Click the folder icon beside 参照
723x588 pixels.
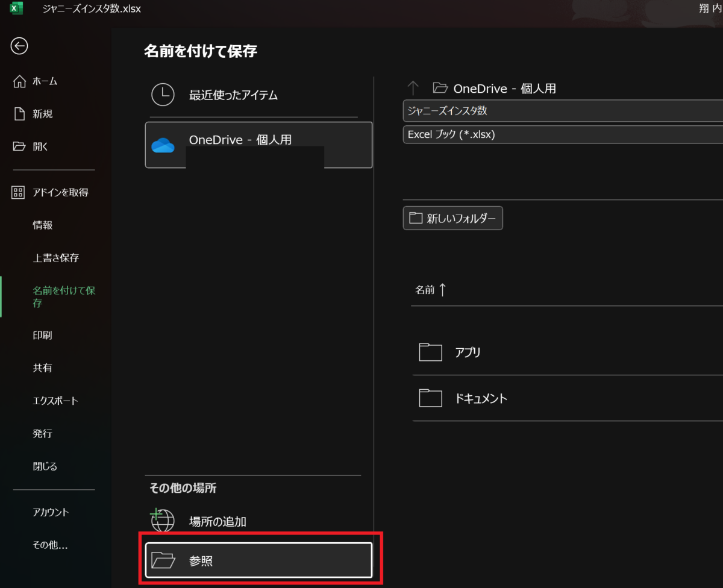163,559
